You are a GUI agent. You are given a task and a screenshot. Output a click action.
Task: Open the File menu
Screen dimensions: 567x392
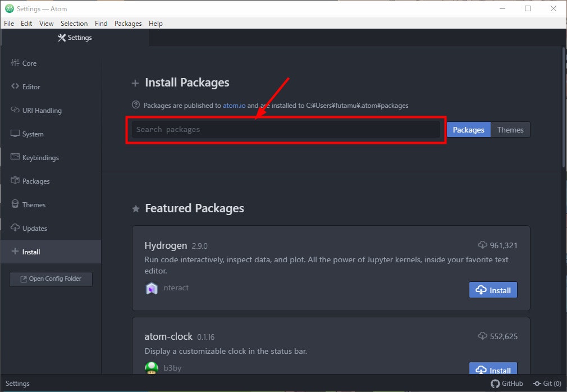click(x=9, y=24)
